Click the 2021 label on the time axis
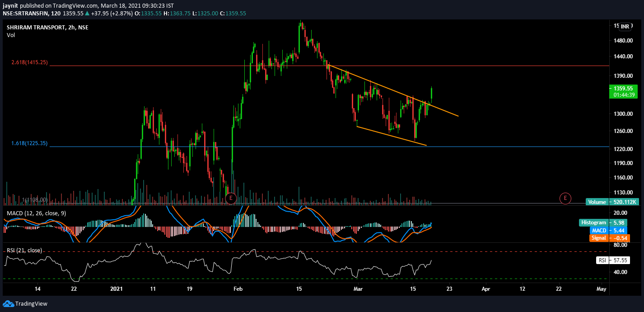 pos(117,288)
